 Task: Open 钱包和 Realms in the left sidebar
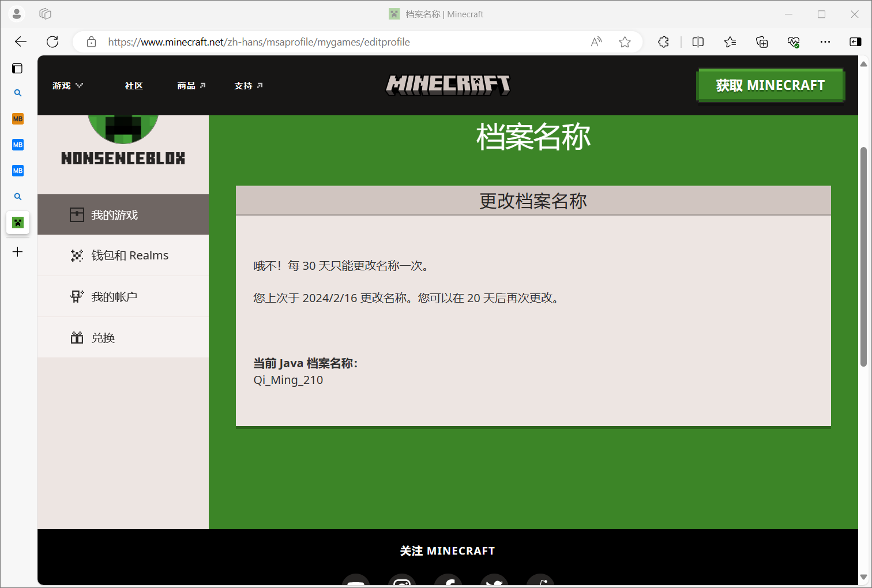(x=123, y=255)
